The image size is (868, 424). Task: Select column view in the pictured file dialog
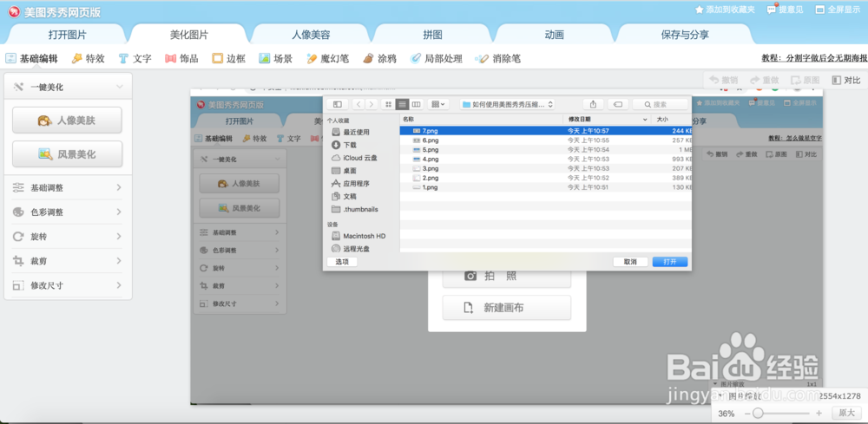point(417,104)
